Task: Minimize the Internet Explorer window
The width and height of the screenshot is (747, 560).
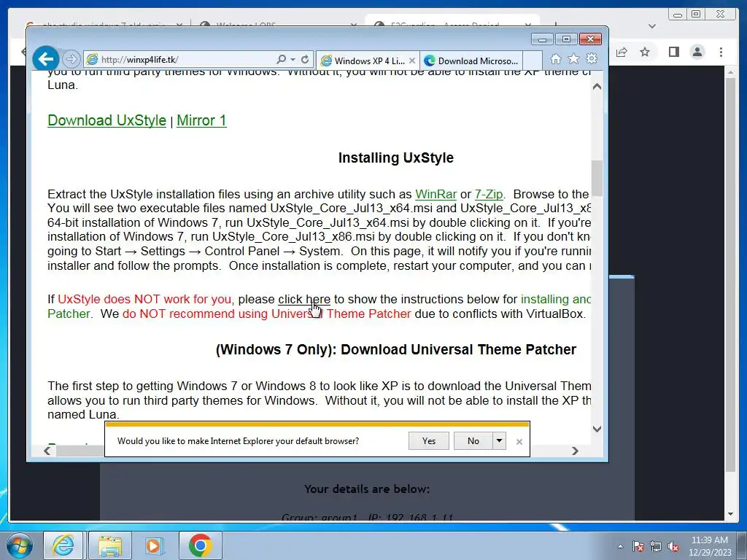Action: (x=542, y=39)
